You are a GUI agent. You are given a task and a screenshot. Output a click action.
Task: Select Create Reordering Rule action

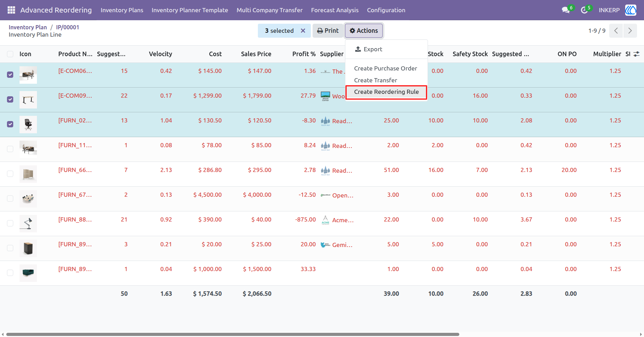point(386,92)
